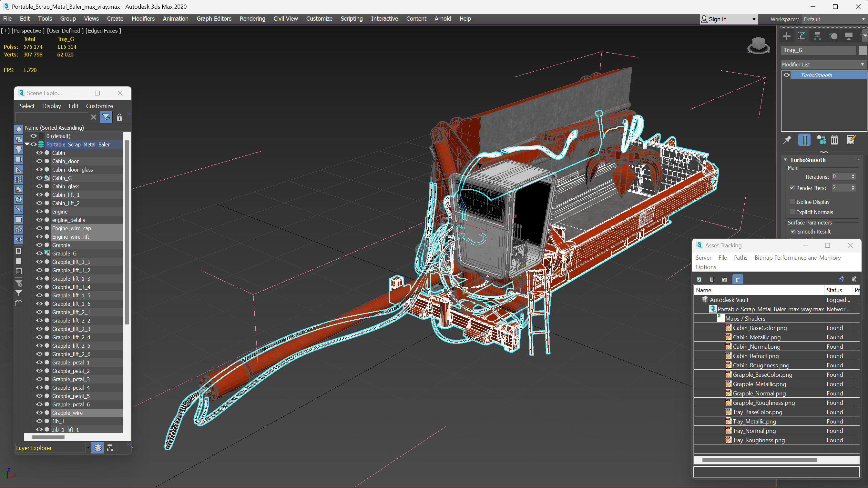Toggle Display Hidden Objects eye filter
868x488 pixels.
(x=19, y=239)
